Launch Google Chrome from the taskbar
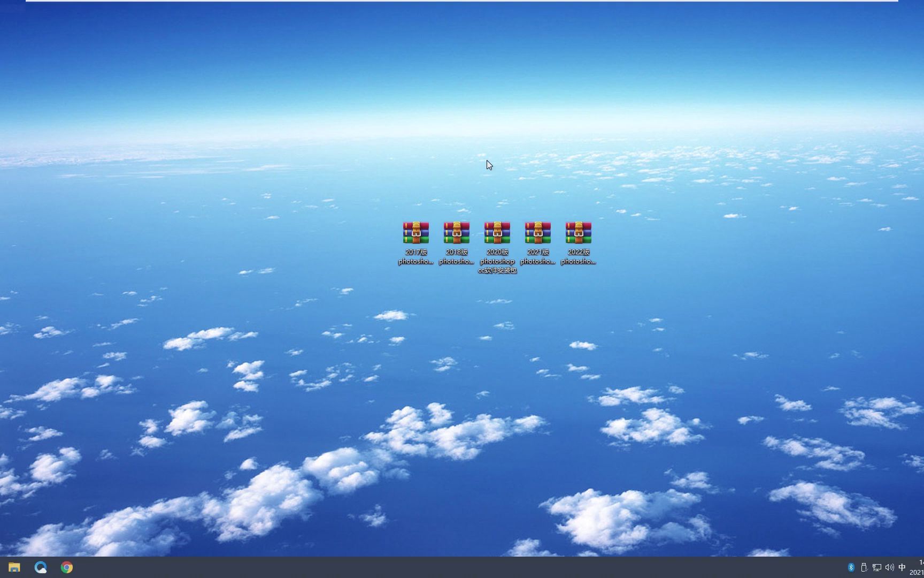 point(66,567)
